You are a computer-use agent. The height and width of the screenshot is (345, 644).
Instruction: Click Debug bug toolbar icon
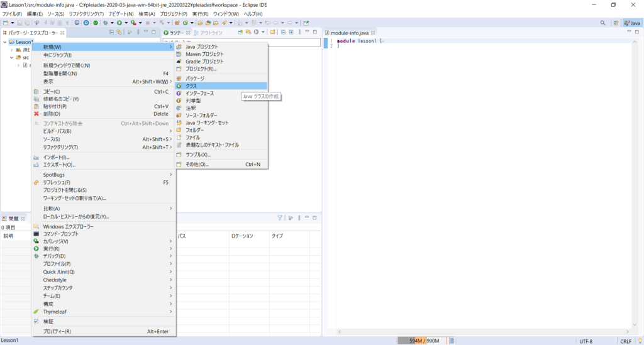click(106, 23)
